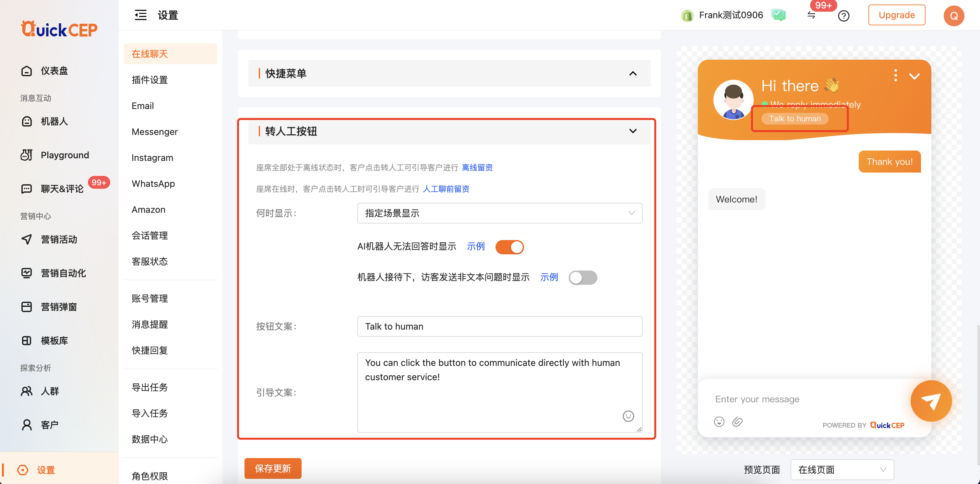This screenshot has height=484, width=980.
Task: Open the 何时显示 dropdown
Action: point(499,213)
